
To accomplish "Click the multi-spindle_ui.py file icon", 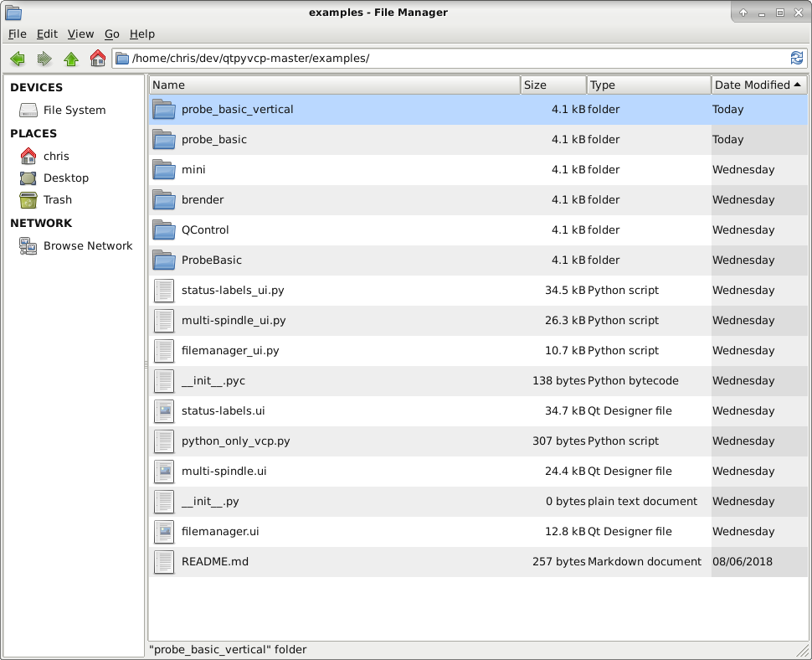I will pos(164,320).
